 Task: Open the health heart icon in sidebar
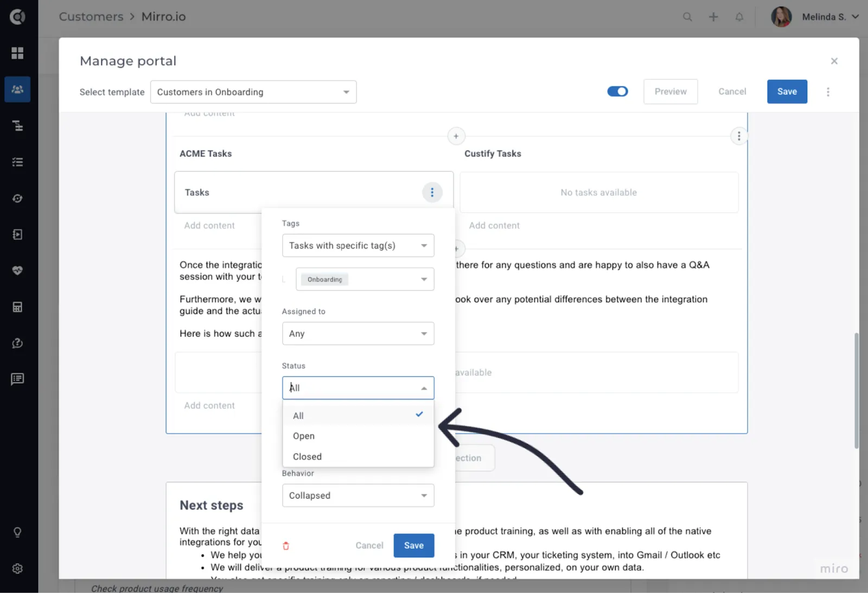click(x=17, y=270)
